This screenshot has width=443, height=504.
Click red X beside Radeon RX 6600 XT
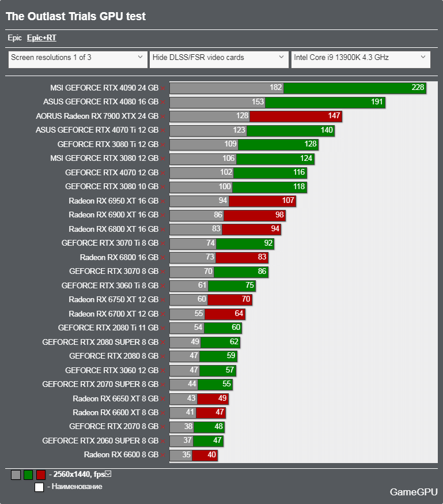[x=163, y=413]
